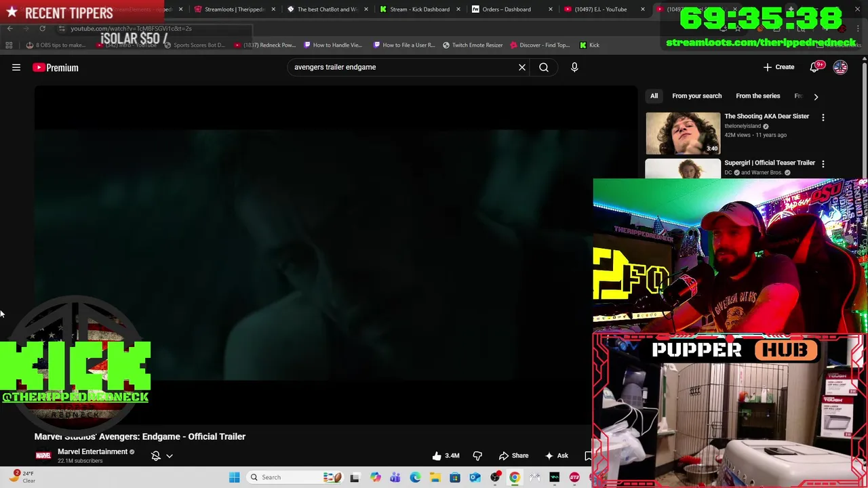Click the Chrome address bar URL

pos(131,28)
